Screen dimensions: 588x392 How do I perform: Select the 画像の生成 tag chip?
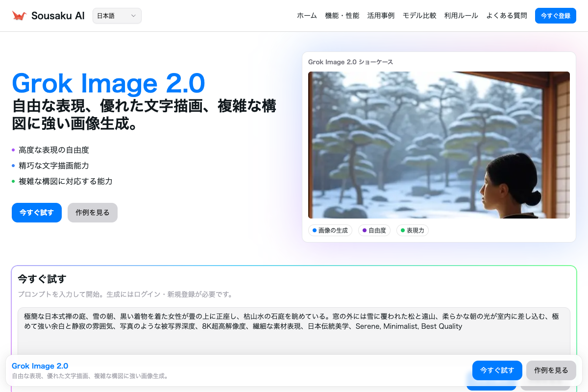coord(330,230)
